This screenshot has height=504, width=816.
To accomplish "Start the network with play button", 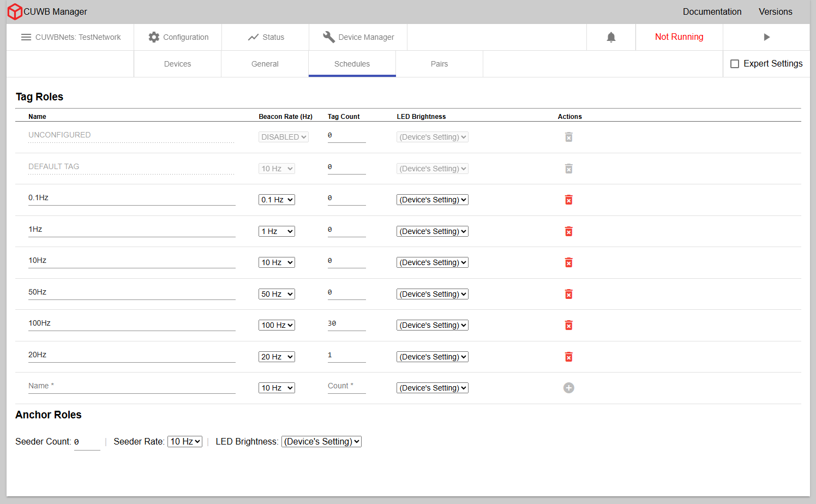I will tap(766, 37).
